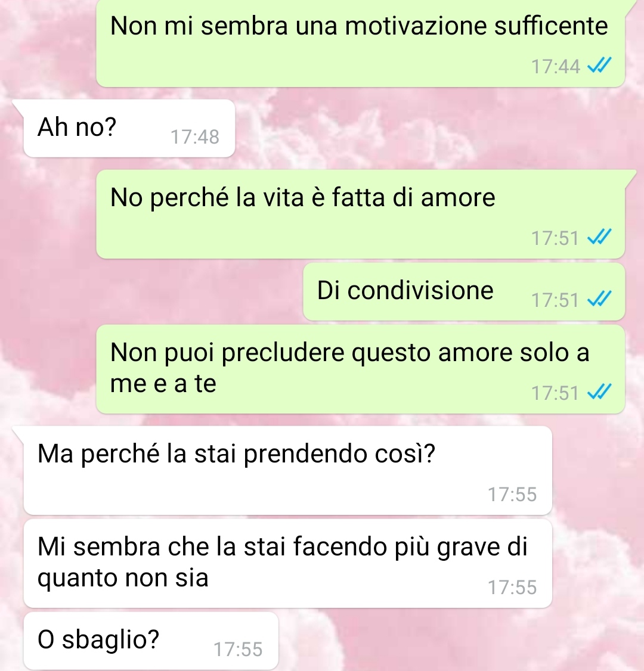
Task: Tap the 17:44 timestamp of first message
Action: tap(555, 66)
